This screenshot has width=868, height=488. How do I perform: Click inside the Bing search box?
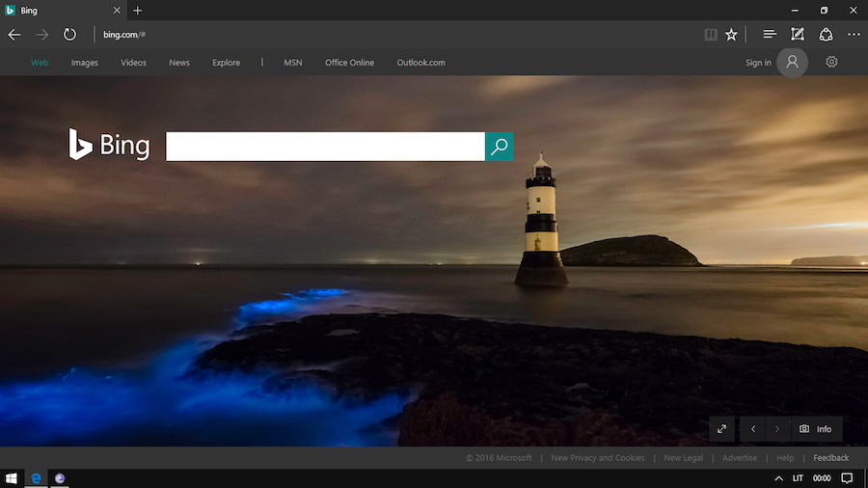coord(325,147)
